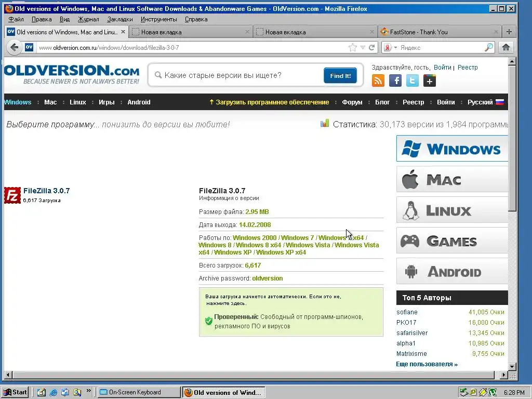Screen dimensions: 532x399
Task: Open the Журнал menu
Action: coord(88,19)
